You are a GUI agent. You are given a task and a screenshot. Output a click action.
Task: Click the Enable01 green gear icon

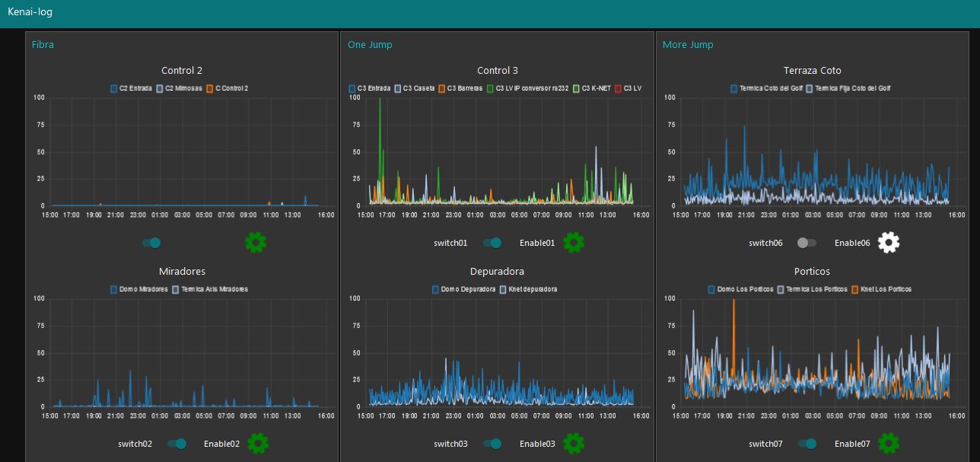(573, 243)
